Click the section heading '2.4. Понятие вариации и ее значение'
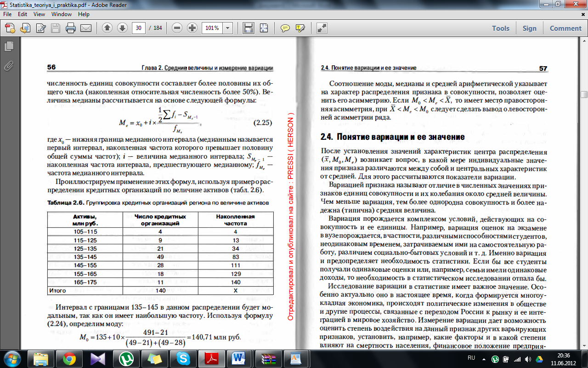The image size is (588, 368). pos(392,137)
